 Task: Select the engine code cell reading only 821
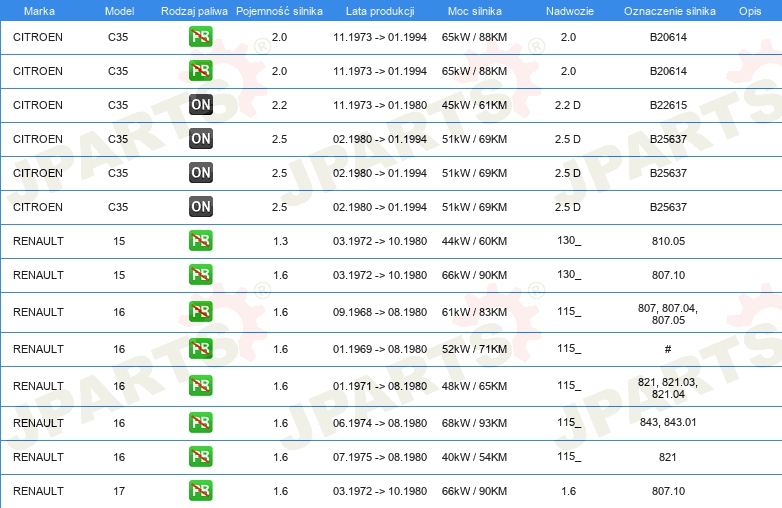(x=668, y=457)
